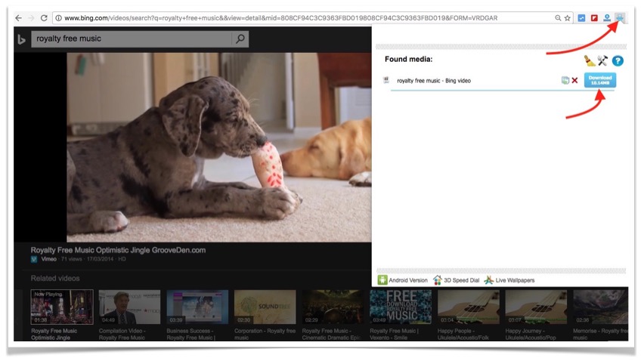Open the Android Version link
Screen dimensions: 644x361
[x=403, y=280]
